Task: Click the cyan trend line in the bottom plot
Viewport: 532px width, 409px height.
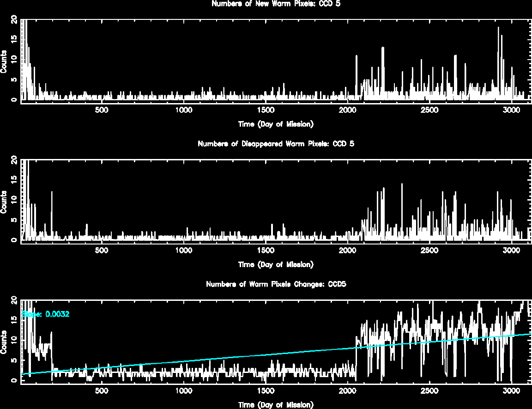Action: pyautogui.click(x=276, y=354)
